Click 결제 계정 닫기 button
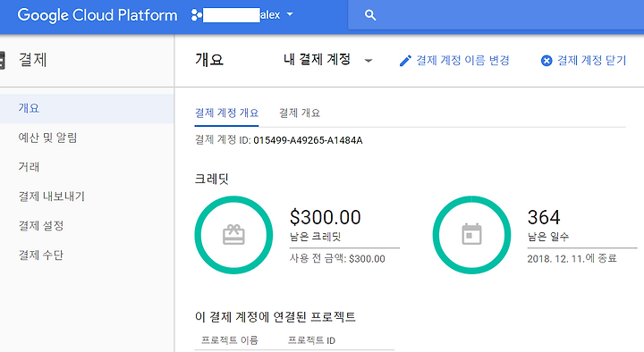Screen dimensions: 644x352 point(591,61)
